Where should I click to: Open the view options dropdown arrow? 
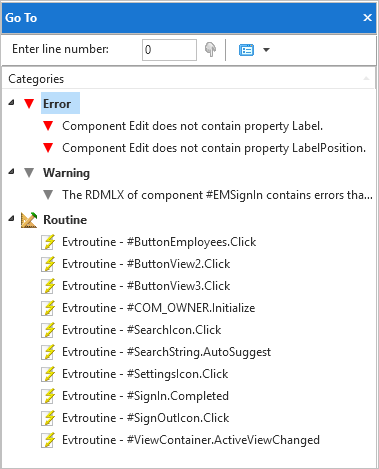tap(266, 50)
